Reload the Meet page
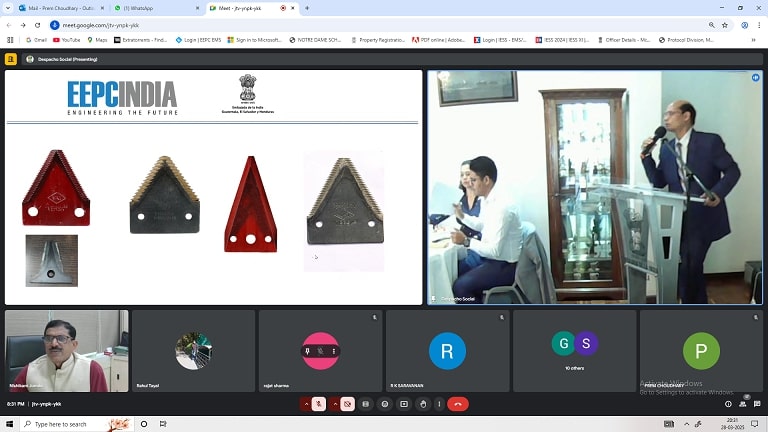 [x=37, y=25]
